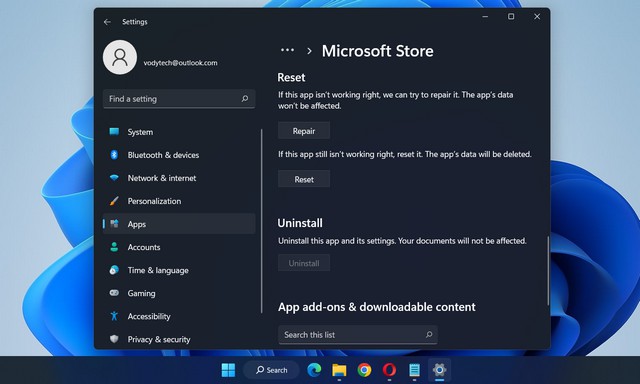Click the Privacy shield icon
The height and width of the screenshot is (384, 640).
point(114,339)
